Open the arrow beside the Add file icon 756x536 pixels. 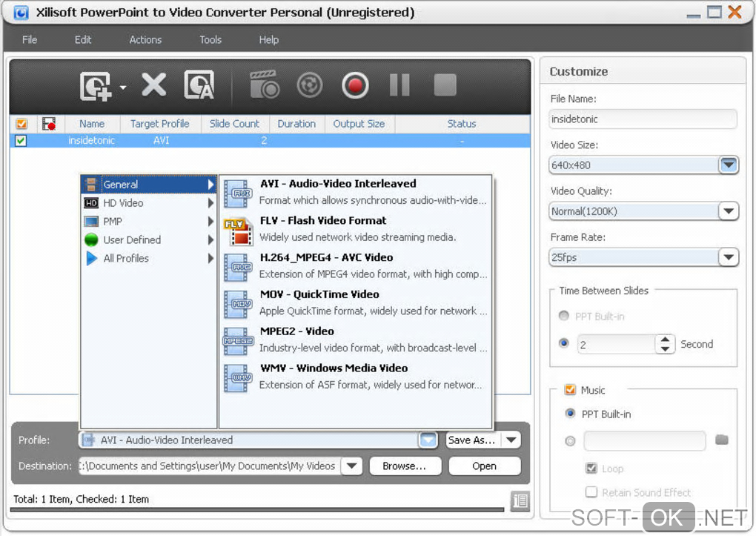click(x=123, y=87)
